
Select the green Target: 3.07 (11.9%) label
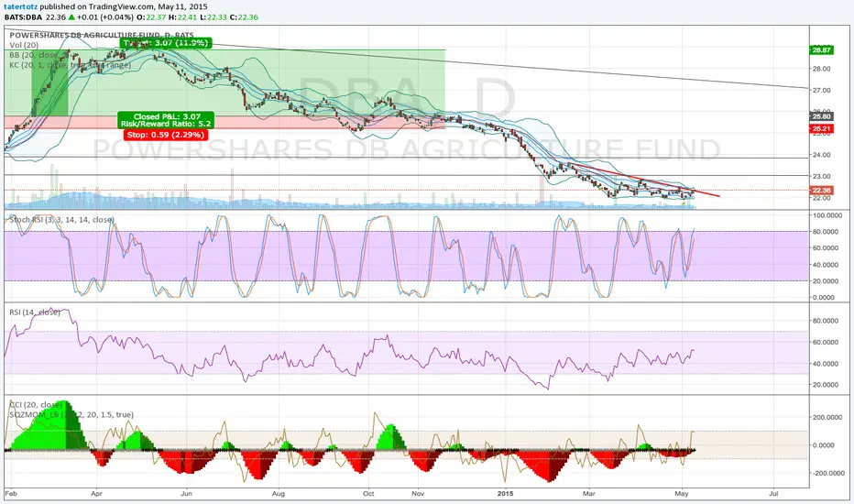point(166,42)
